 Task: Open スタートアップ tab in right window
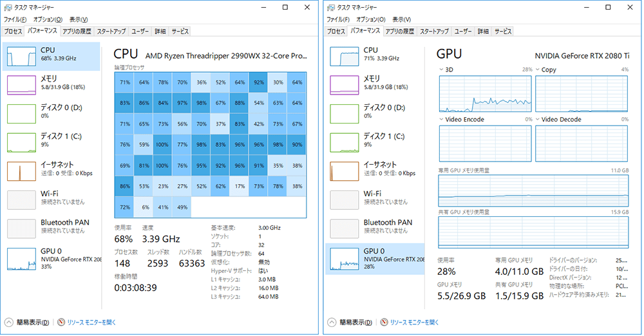coord(434,32)
